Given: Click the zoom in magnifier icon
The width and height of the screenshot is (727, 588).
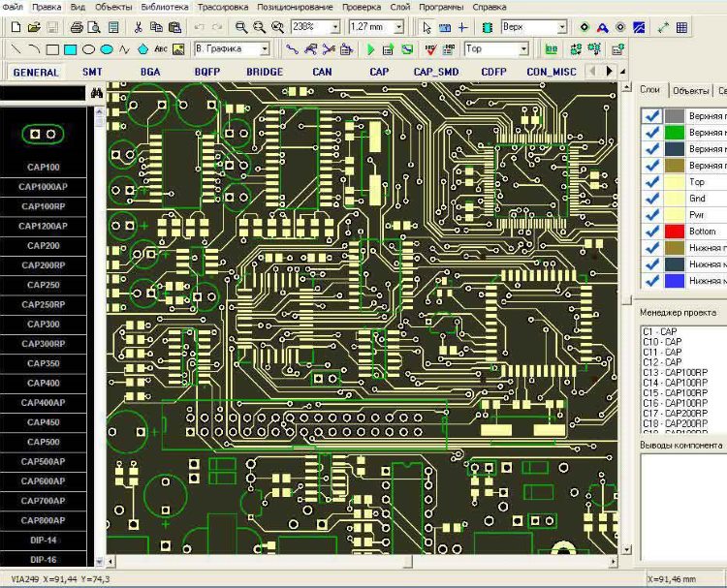Looking at the screenshot, I should pyautogui.click(x=241, y=27).
